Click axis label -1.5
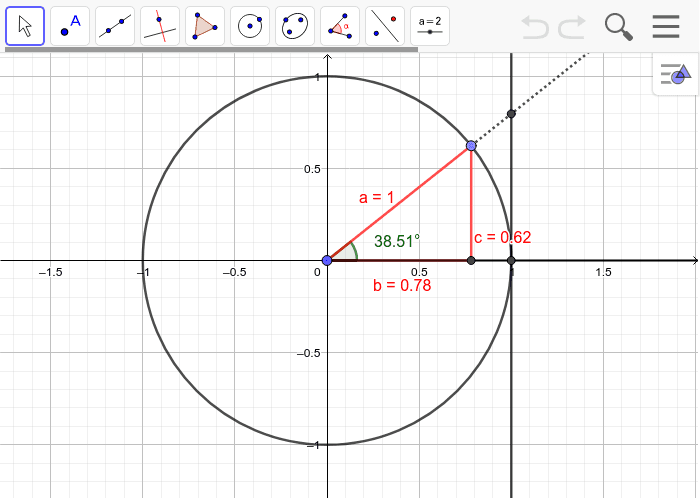The width and height of the screenshot is (700, 500). coord(51,272)
